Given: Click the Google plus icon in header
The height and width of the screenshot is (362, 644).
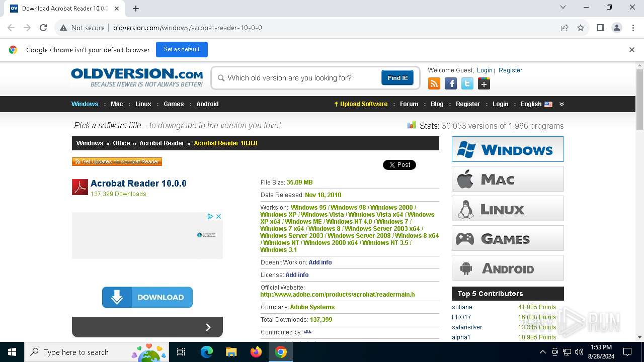Looking at the screenshot, I should 484,83.
